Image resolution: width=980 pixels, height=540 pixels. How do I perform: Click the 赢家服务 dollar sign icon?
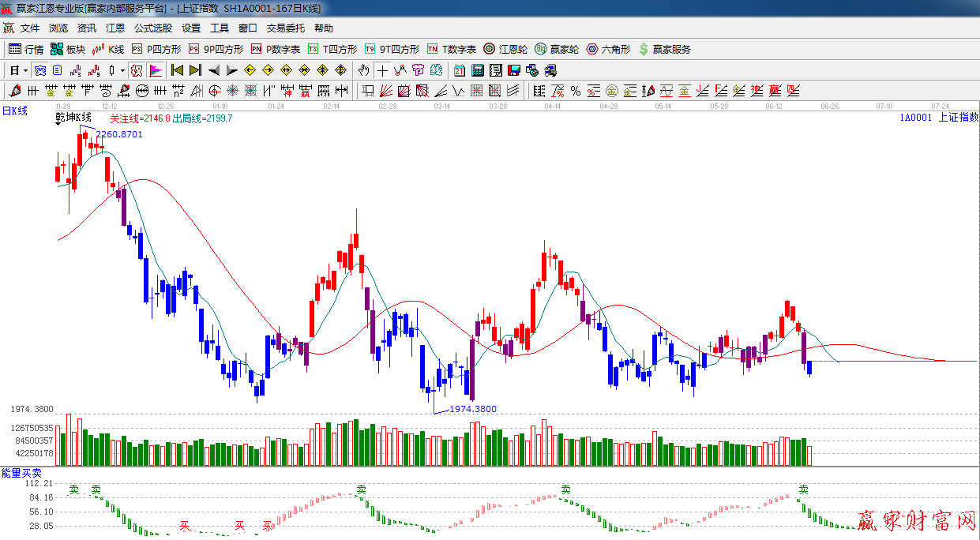tap(664, 49)
